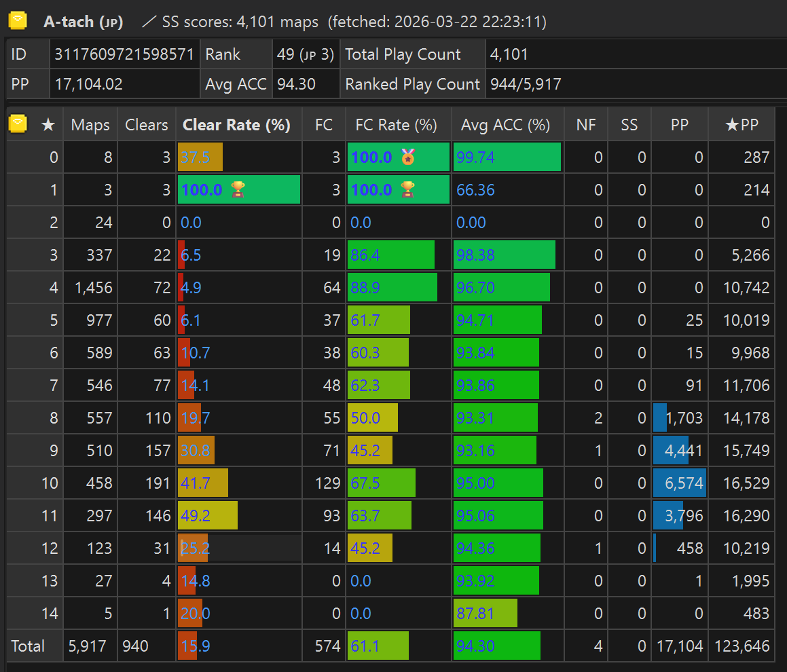Screen dimensions: 787x672
Task: Click the star column header icon
Action: (48, 124)
